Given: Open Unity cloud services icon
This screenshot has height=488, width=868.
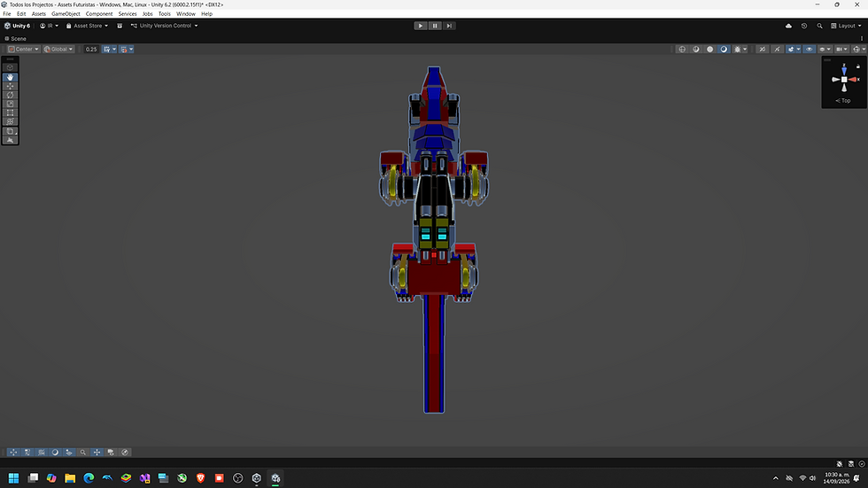Looking at the screenshot, I should pyautogui.click(x=788, y=26).
